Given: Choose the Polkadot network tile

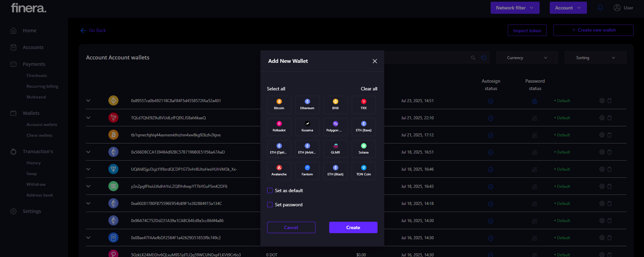Looking at the screenshot, I should tap(279, 127).
